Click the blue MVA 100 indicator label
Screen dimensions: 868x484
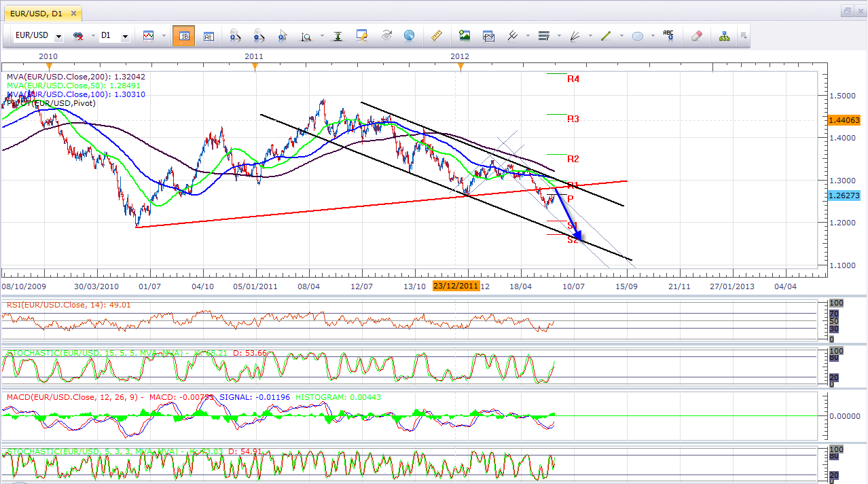[75, 94]
